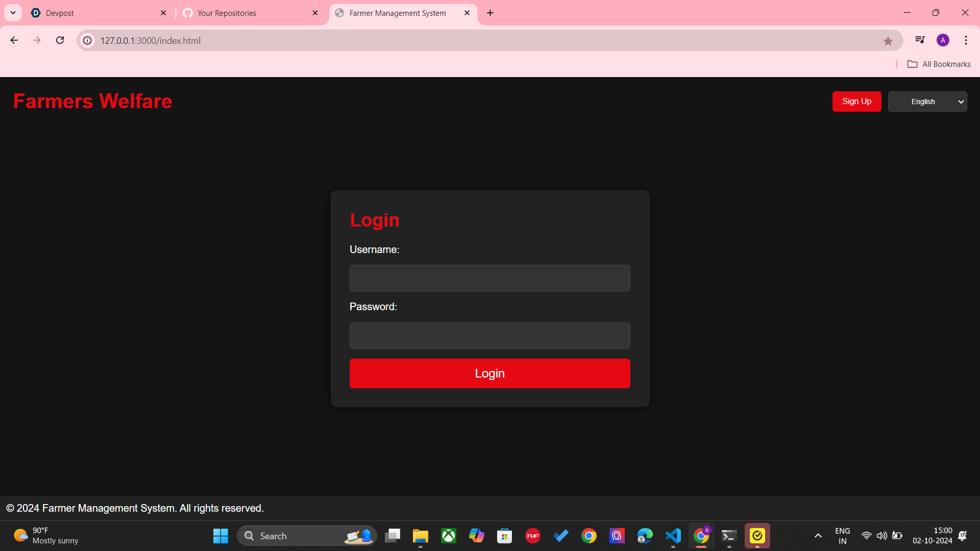Open the media control icon in toolbar
Viewport: 980px width, 551px height.
click(x=920, y=40)
